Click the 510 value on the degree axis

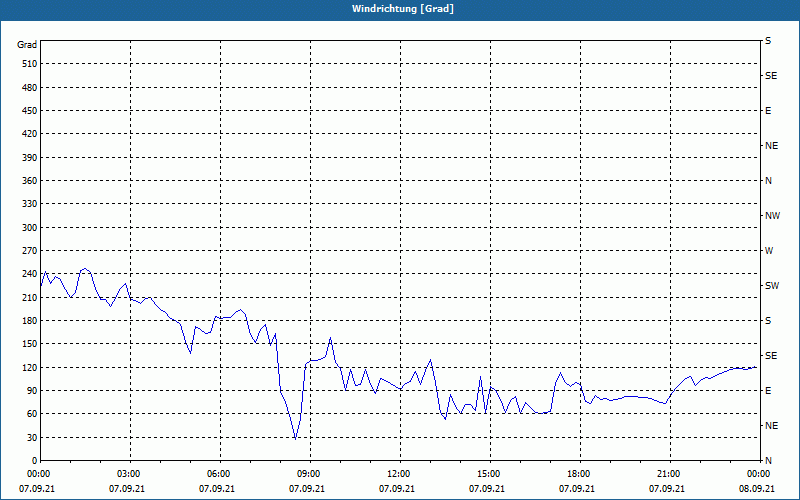[30, 64]
